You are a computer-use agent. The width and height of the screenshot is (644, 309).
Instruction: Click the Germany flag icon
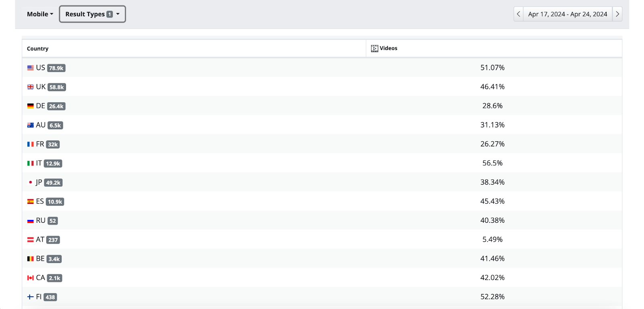[31, 106]
